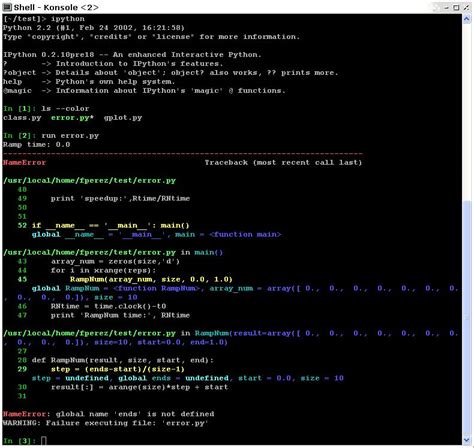
Task: Click 'RampNum(result=array(' in the path line
Action: click(x=247, y=334)
